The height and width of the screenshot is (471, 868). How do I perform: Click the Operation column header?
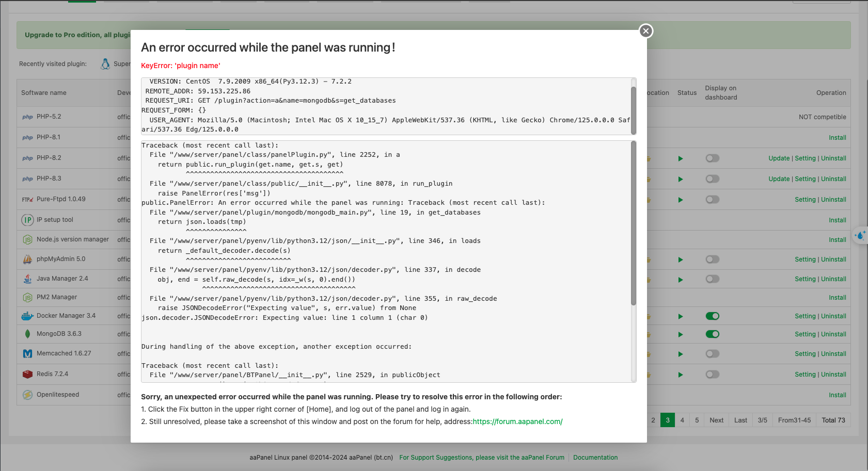tap(831, 93)
